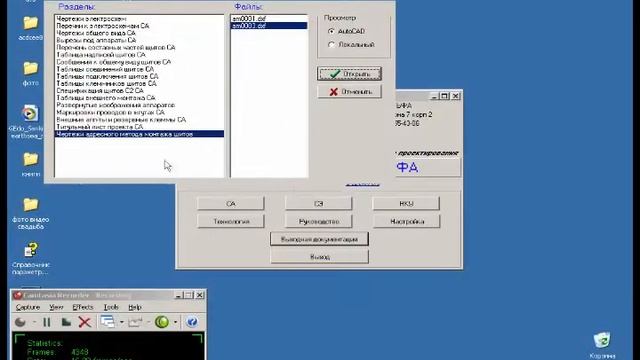Stop recording in Camtasia Recorder
This screenshot has height=360, width=640.
[66, 322]
